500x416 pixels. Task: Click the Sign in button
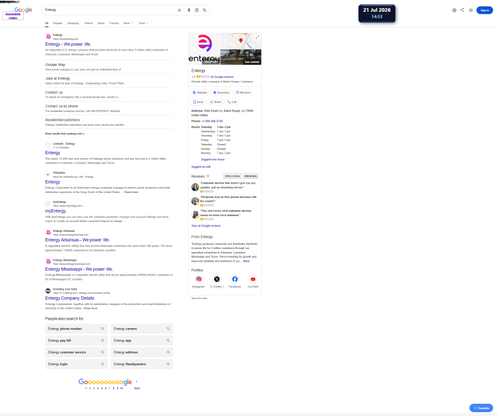coord(485,10)
